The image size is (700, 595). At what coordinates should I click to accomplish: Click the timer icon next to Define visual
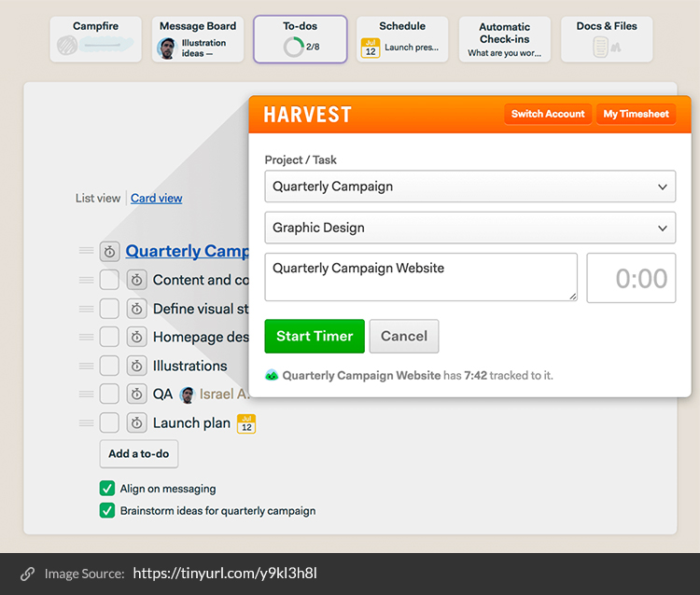click(x=137, y=309)
